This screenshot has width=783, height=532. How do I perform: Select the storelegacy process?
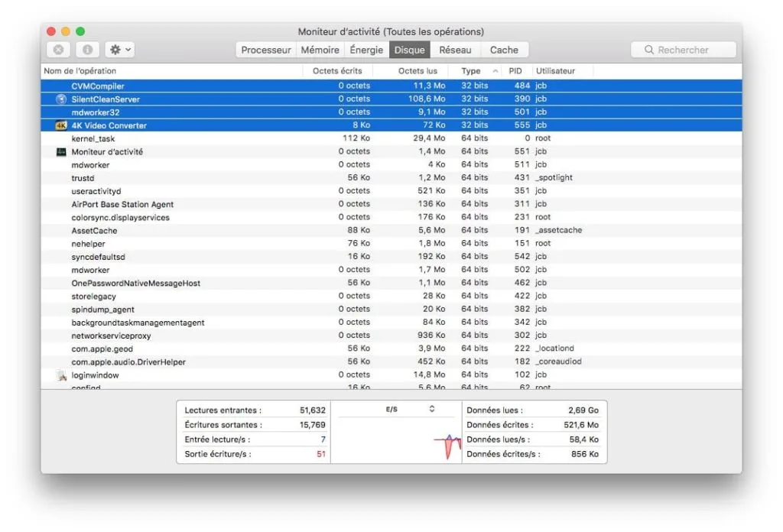(391, 296)
